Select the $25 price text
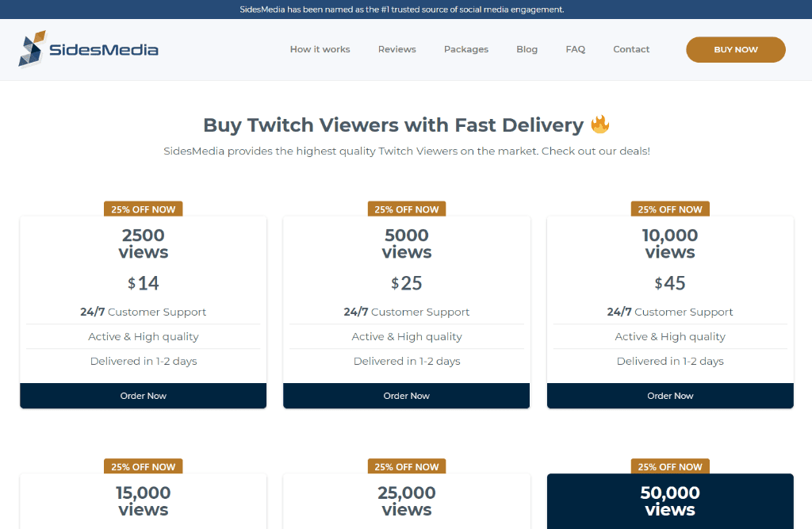The image size is (812, 529). click(x=407, y=283)
